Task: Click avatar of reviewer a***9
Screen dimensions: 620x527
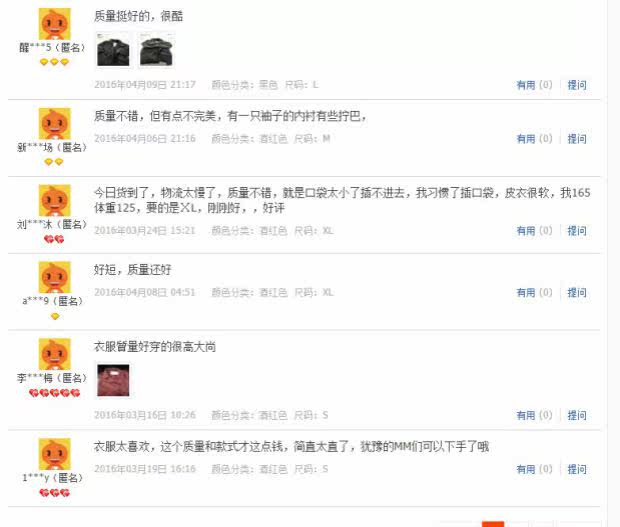Action: click(55, 277)
